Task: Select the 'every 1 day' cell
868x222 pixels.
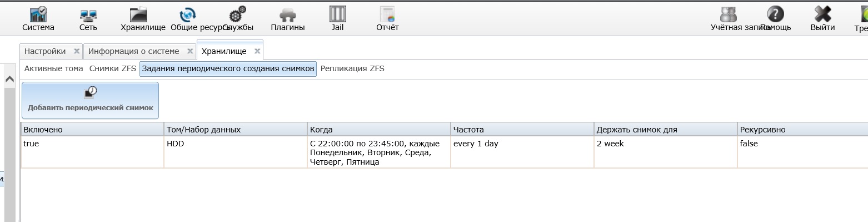Action: click(522, 152)
